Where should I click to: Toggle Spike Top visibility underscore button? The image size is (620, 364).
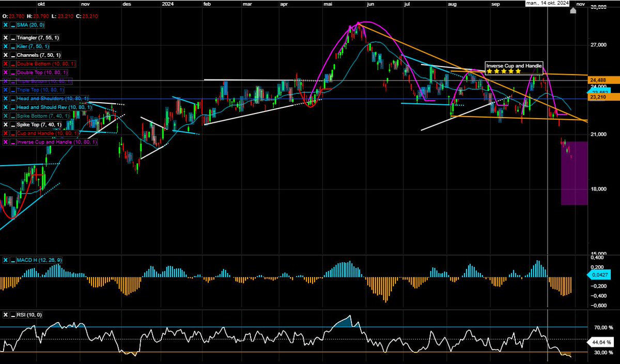point(13,124)
